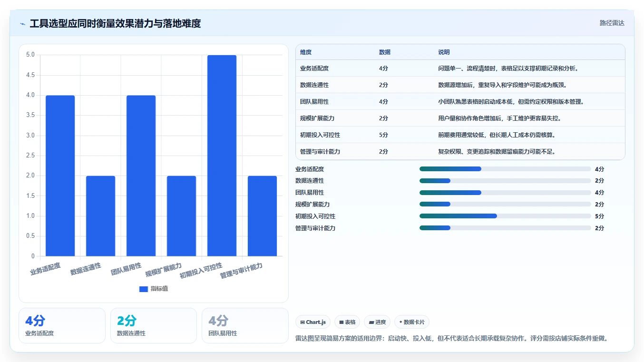Click the chart x-axis label 管理与审计能力
Screen dimensions: 644x362
[241, 271]
